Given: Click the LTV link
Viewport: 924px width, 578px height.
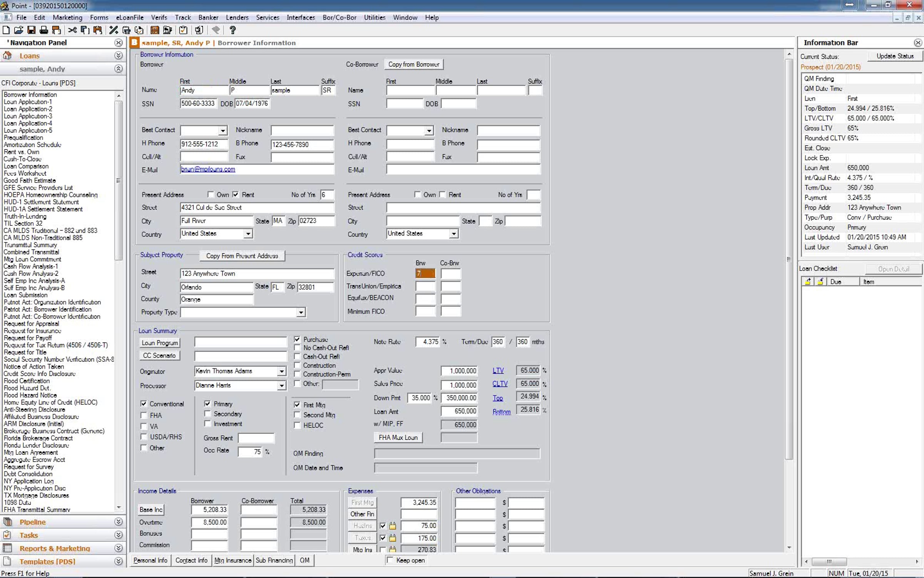Looking at the screenshot, I should (x=498, y=371).
